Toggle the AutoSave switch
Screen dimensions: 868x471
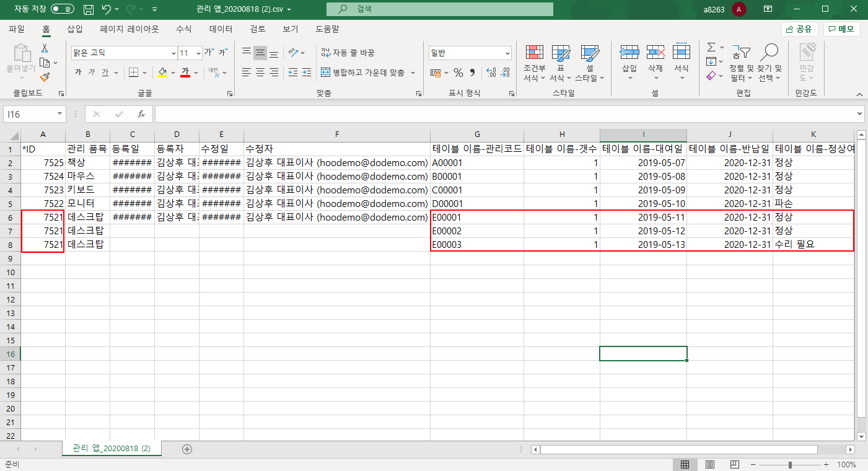click(x=62, y=9)
